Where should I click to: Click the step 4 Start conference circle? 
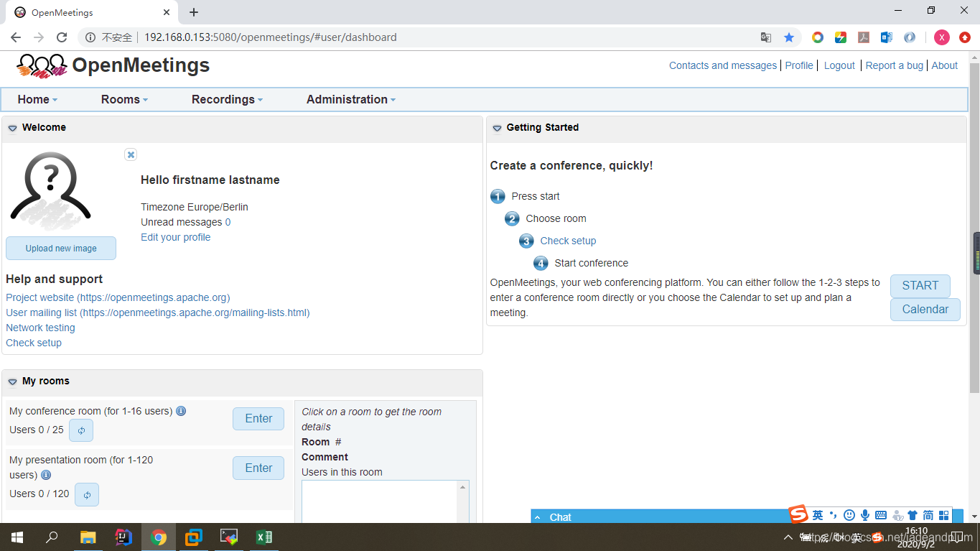541,263
